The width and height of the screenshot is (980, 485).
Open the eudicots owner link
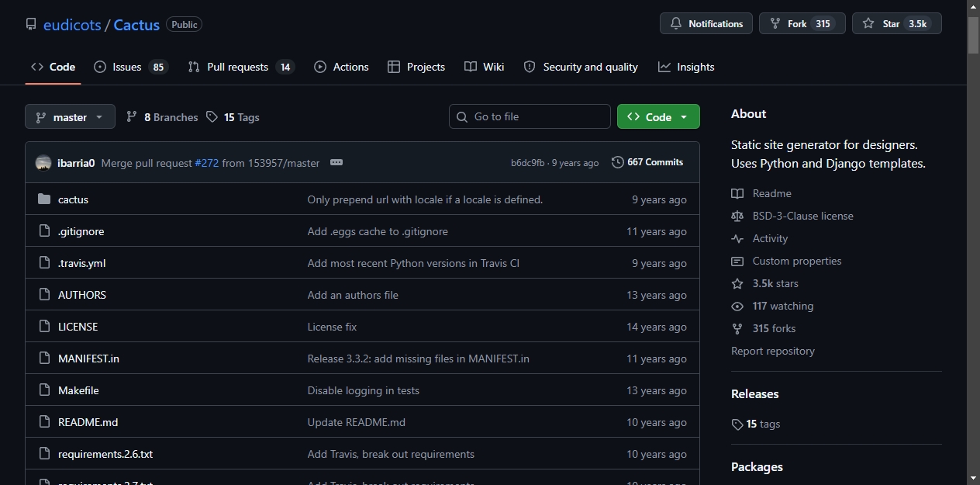coord(72,24)
